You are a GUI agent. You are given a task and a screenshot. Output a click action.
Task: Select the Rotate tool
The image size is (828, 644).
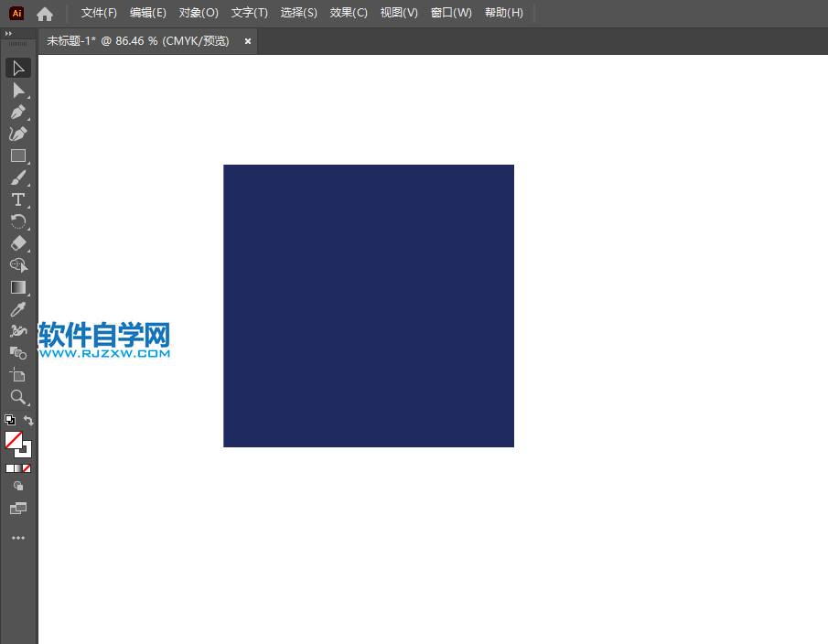click(18, 221)
